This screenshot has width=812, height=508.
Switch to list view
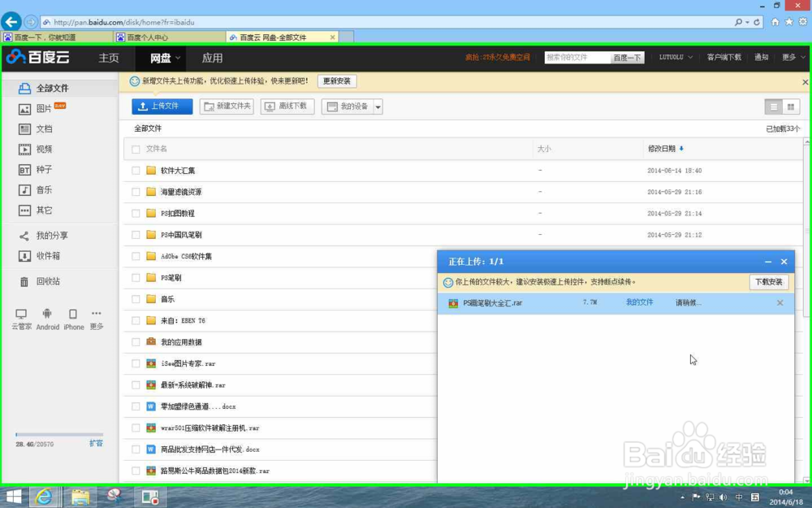tap(774, 106)
